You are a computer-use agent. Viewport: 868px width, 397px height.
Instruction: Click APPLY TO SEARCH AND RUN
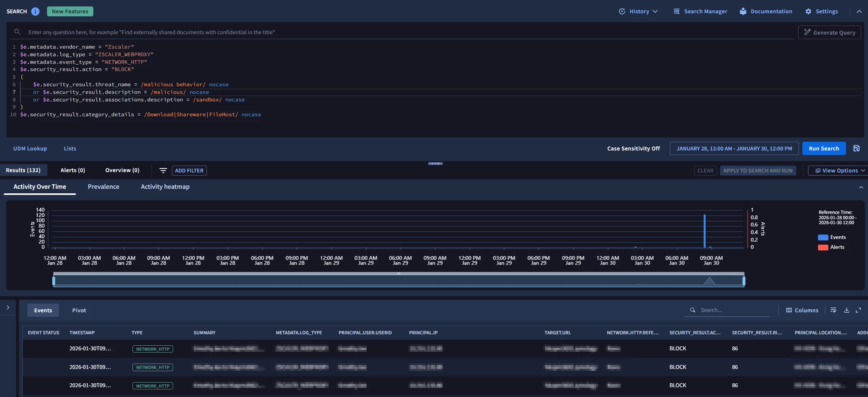tap(758, 171)
